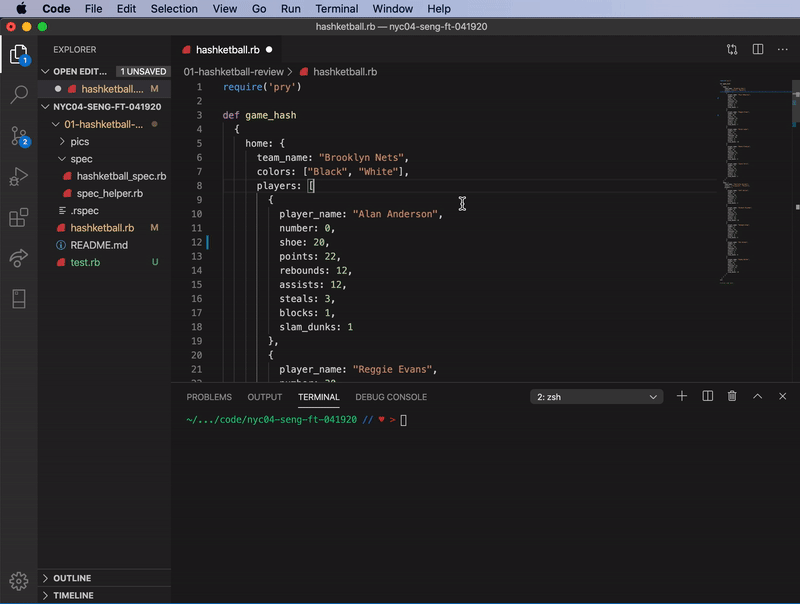This screenshot has width=800, height=604.
Task: Close the terminal panel
Action: click(x=783, y=396)
